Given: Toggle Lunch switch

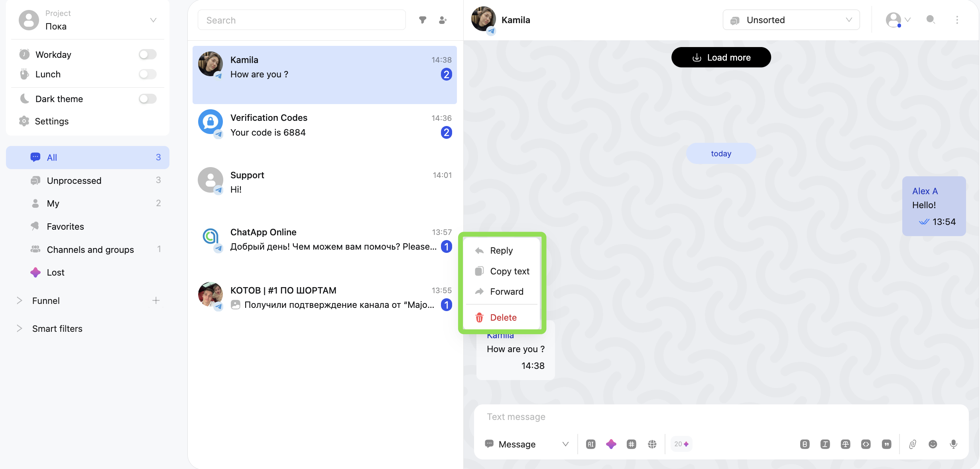Looking at the screenshot, I should 148,74.
